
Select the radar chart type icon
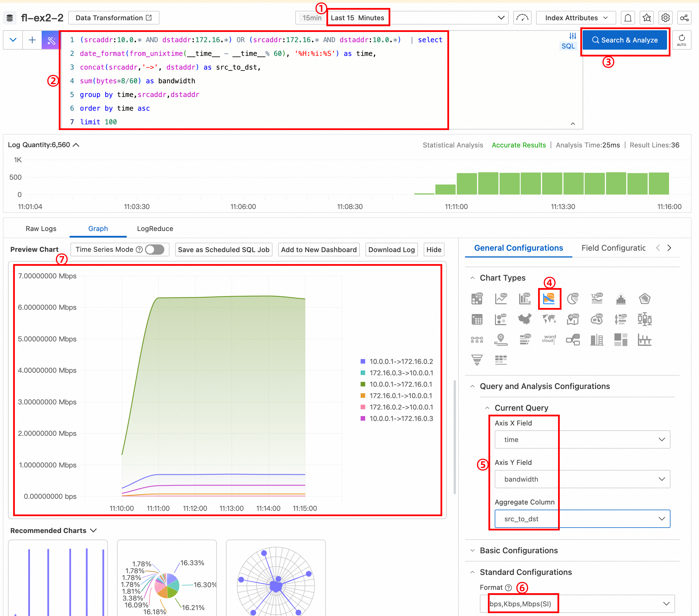click(644, 299)
